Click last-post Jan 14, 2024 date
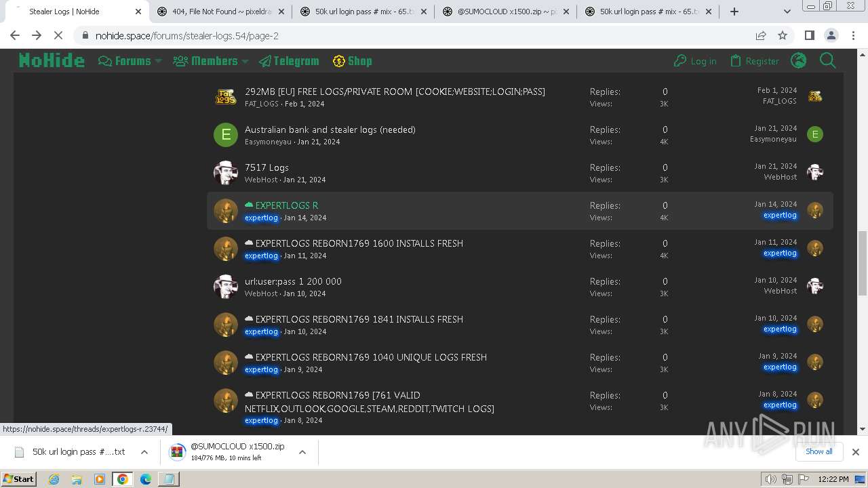 776,204
